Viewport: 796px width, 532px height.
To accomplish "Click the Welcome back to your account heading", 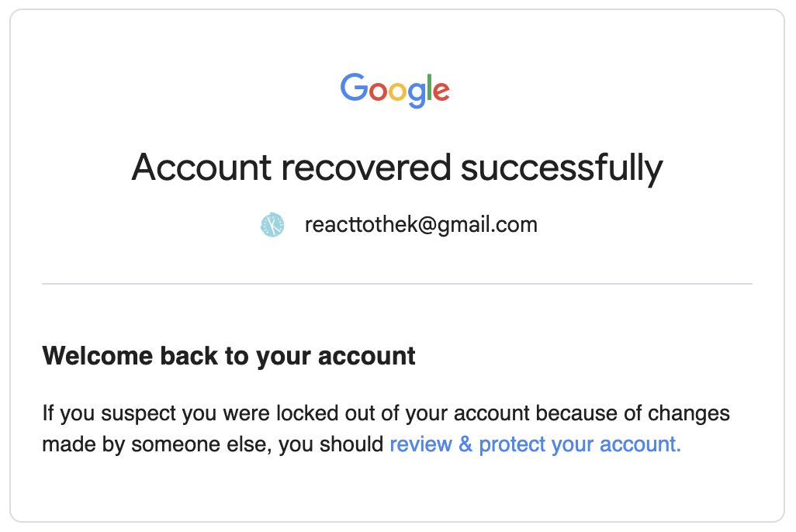I will [x=229, y=355].
